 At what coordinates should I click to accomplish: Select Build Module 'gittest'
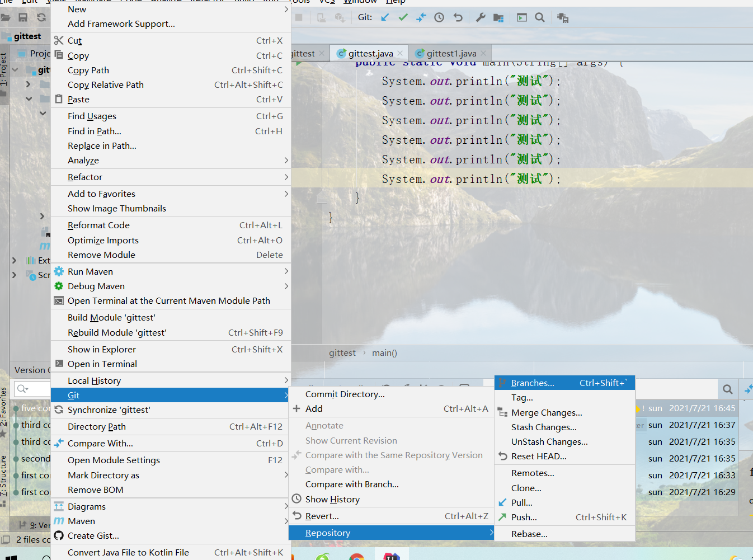point(171,317)
